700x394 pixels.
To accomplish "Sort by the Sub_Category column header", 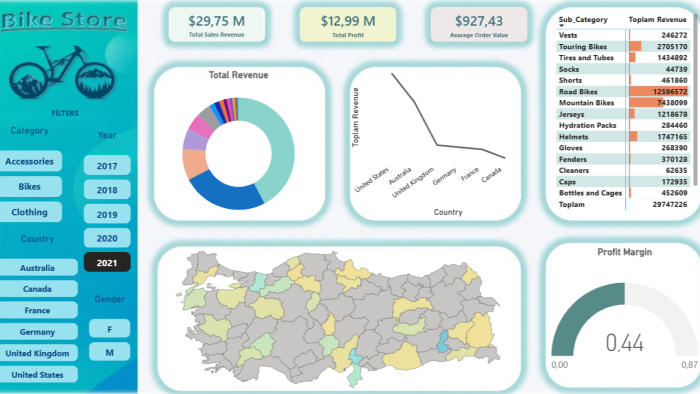I will click(583, 20).
